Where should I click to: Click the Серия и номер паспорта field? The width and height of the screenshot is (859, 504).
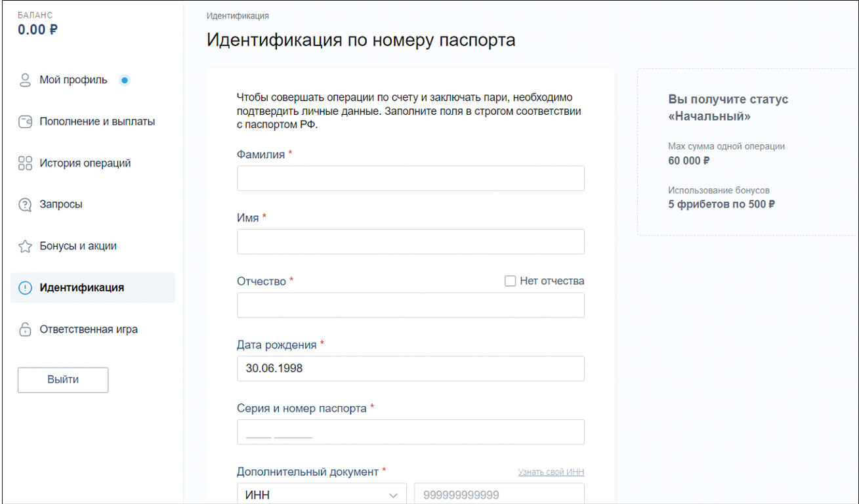(411, 432)
